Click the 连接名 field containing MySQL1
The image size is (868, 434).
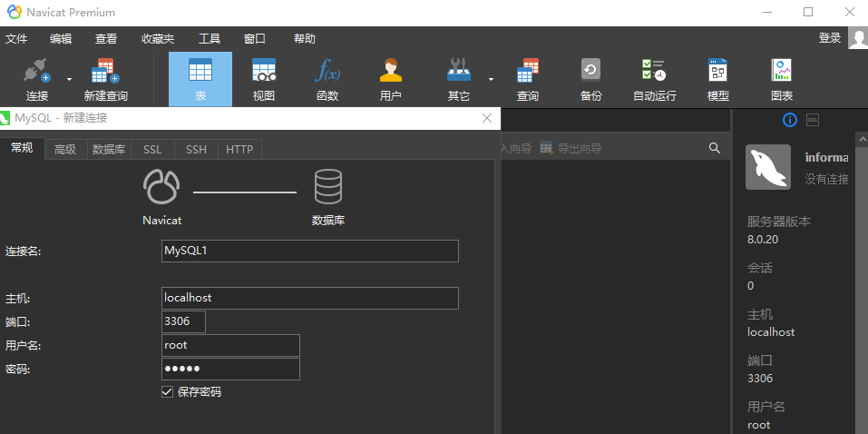point(310,251)
